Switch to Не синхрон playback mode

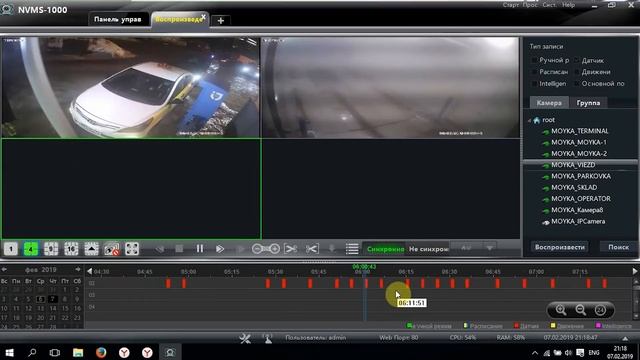click(x=428, y=249)
